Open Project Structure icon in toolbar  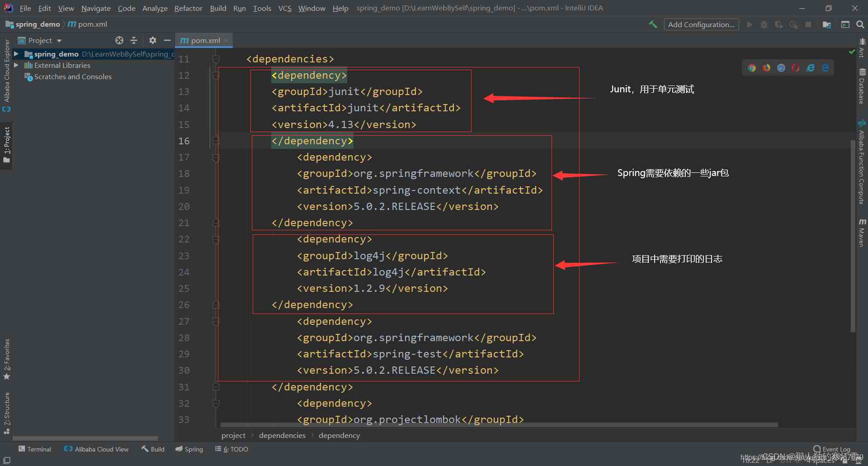(827, 24)
